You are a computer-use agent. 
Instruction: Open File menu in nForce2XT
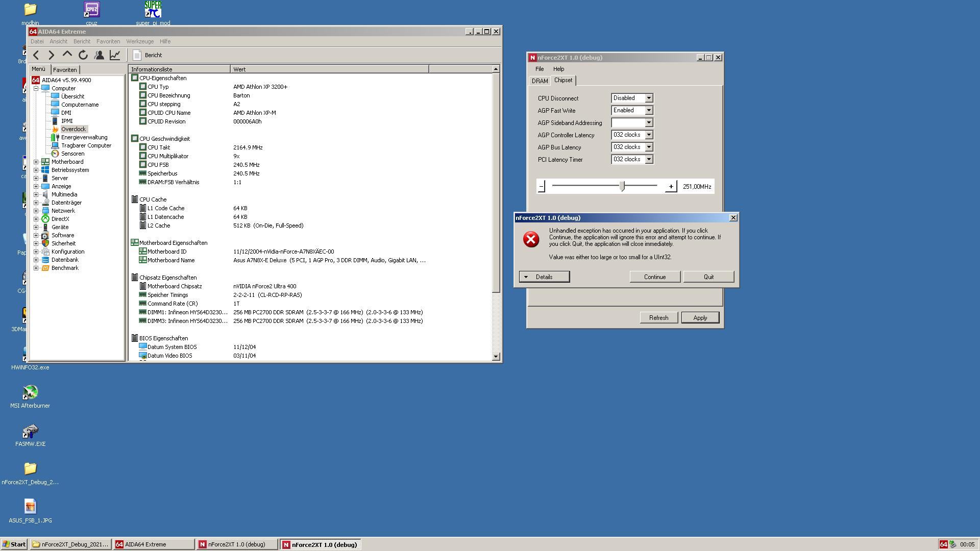540,69
